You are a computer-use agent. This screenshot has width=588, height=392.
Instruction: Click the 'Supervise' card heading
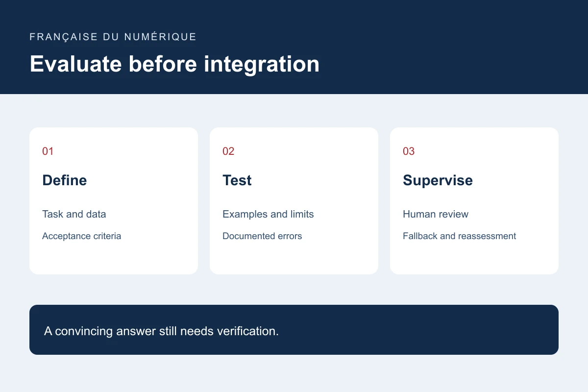438,180
